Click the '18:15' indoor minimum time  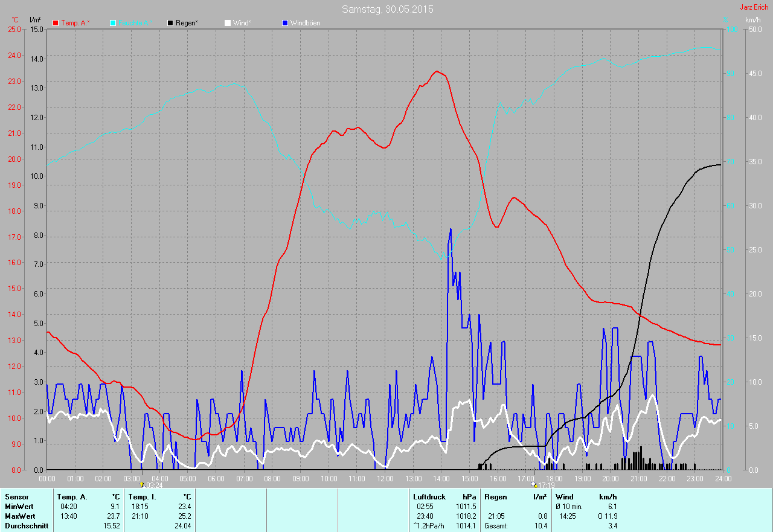pos(140,507)
